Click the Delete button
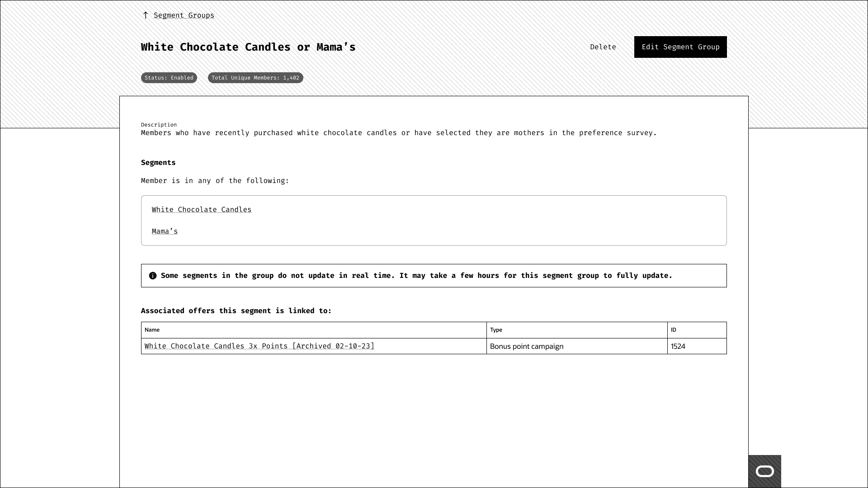Image resolution: width=868 pixels, height=488 pixels. pos(603,47)
